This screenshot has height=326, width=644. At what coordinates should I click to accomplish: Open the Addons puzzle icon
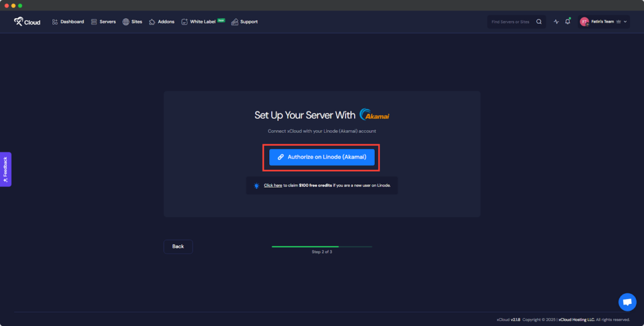(152, 22)
